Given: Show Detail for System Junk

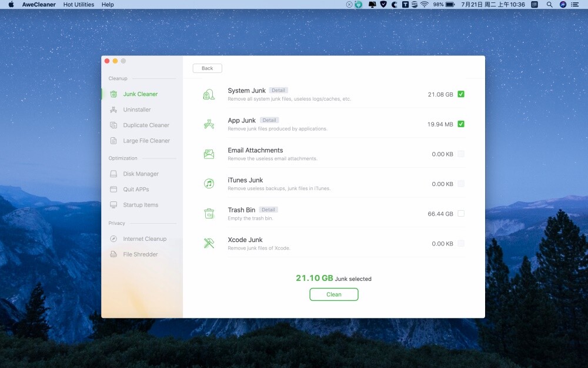Looking at the screenshot, I should [278, 91].
